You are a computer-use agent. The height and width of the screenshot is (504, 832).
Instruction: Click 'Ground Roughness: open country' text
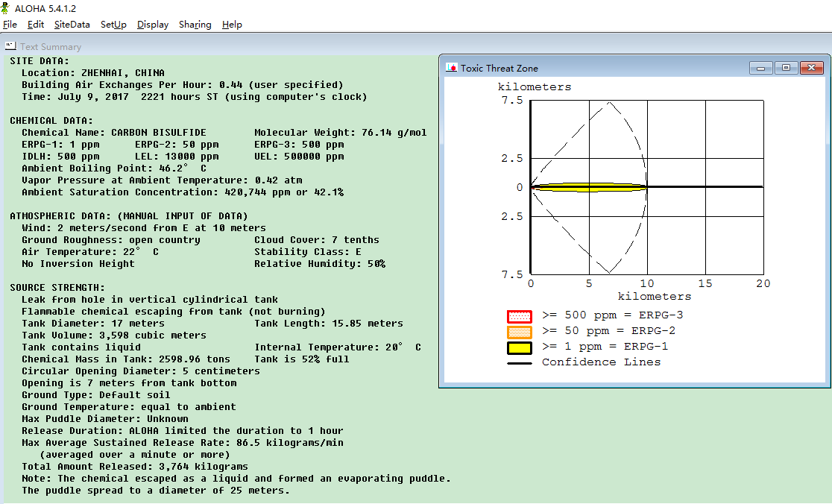coord(111,240)
